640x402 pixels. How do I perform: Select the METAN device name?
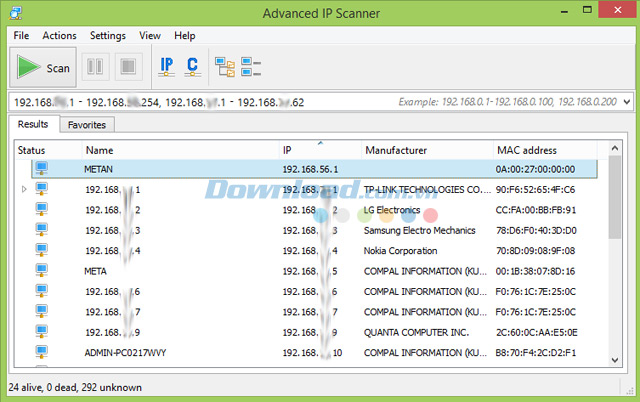(98, 169)
